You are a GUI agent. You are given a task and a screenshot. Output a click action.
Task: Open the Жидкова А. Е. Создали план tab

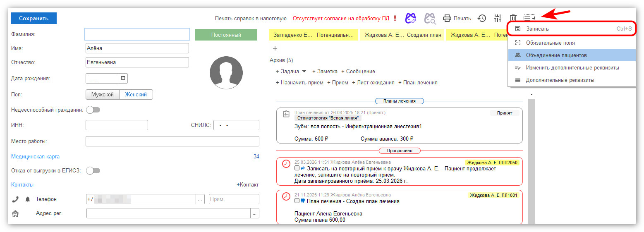point(402,35)
